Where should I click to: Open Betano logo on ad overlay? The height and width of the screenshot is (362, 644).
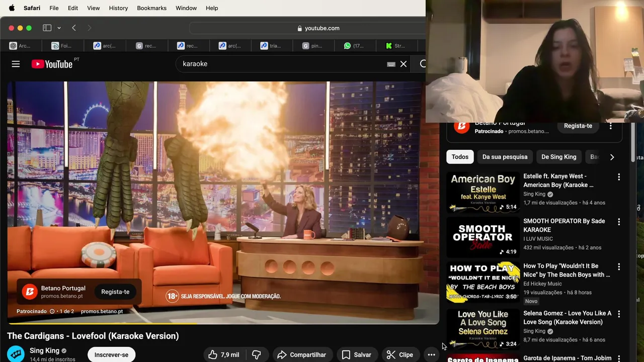(30, 292)
